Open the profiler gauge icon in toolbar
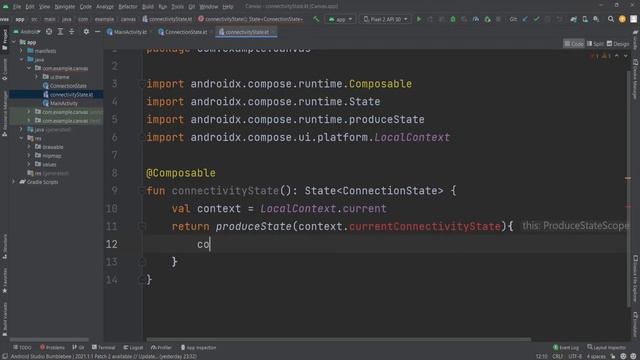This screenshot has width=640, height=360. pos(476,19)
